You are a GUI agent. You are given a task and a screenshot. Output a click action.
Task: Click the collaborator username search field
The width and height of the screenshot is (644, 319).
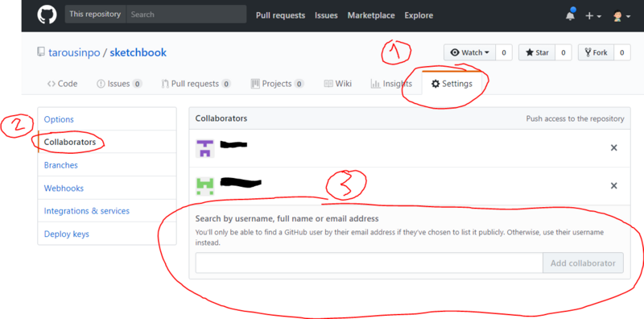tap(369, 263)
